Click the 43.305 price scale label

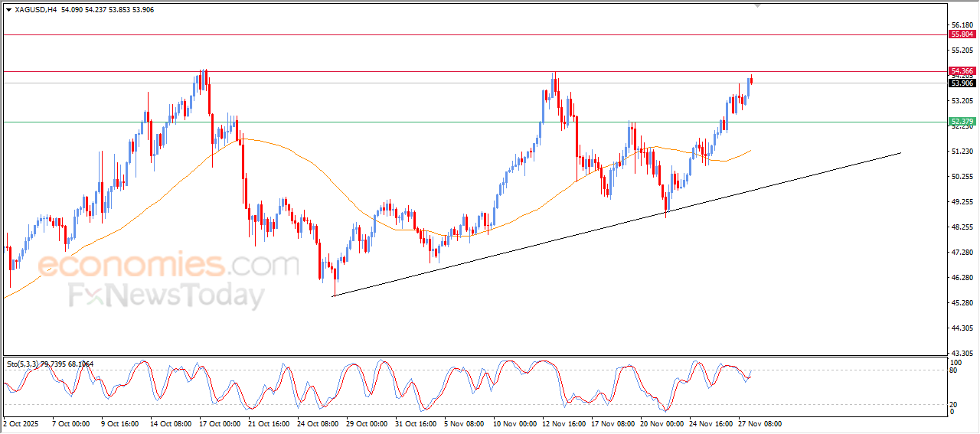click(x=962, y=353)
